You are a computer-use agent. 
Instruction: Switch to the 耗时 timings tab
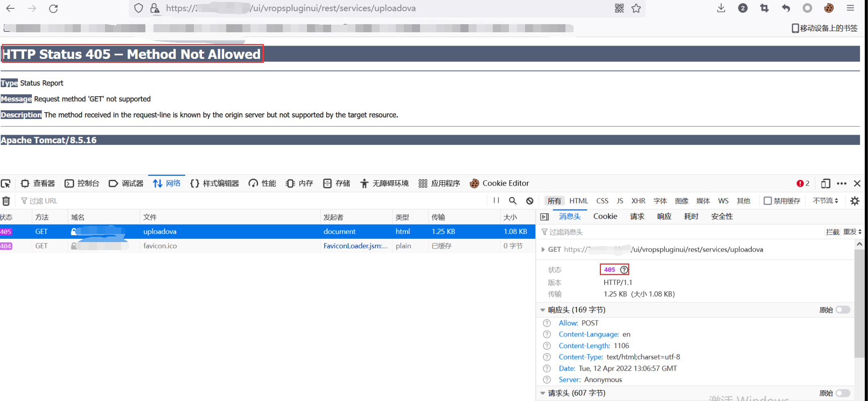691,217
